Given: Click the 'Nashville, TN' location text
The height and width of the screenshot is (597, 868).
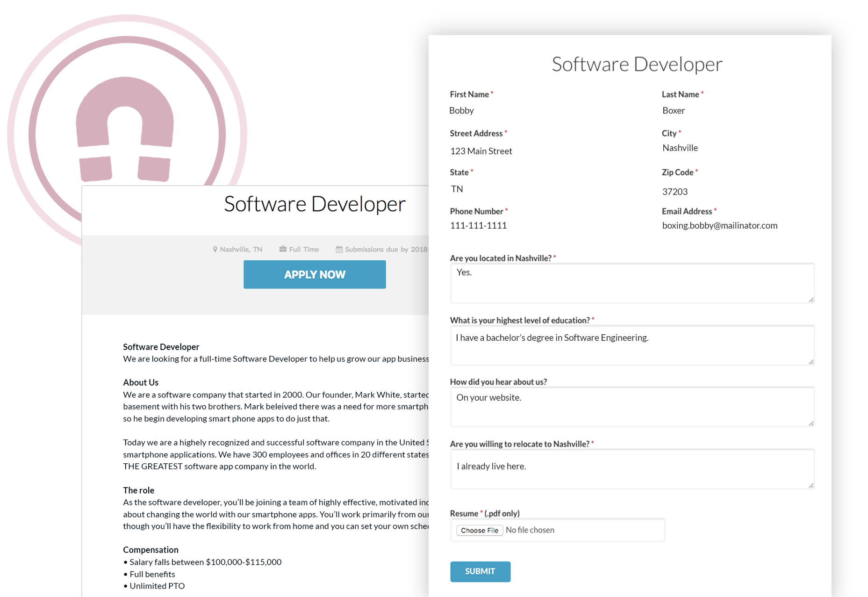Looking at the screenshot, I should pyautogui.click(x=241, y=250).
